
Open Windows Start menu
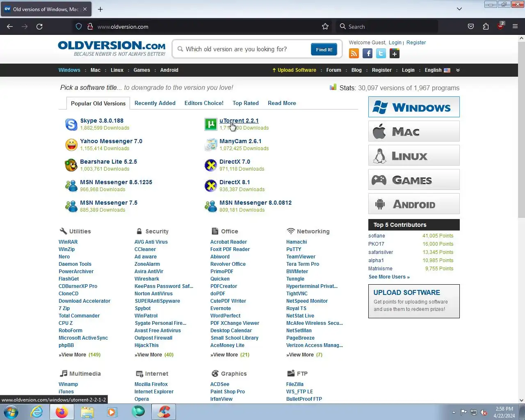point(11,412)
